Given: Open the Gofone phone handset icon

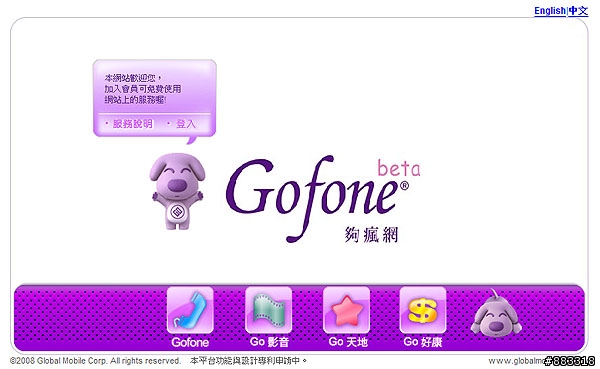Looking at the screenshot, I should (x=190, y=310).
